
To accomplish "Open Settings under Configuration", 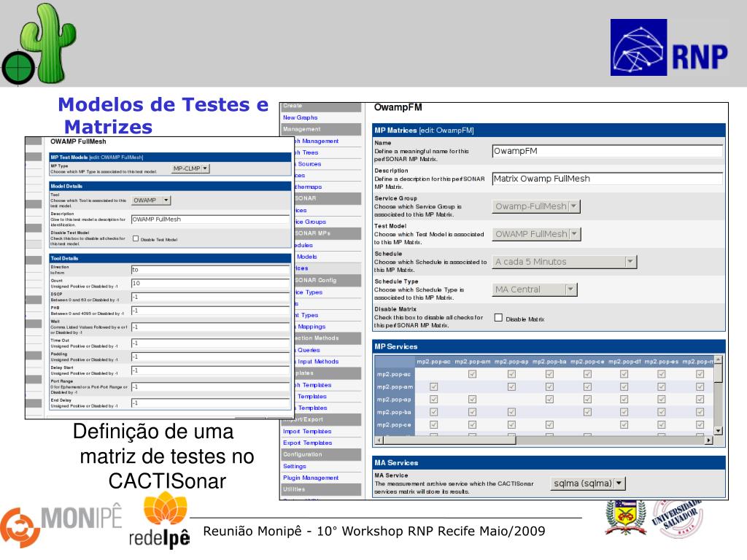I will 295,467.
